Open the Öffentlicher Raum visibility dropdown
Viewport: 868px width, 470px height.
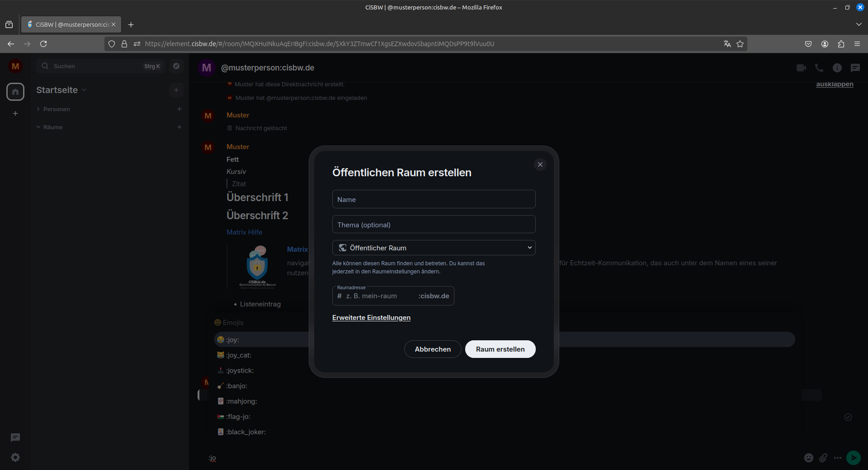434,248
